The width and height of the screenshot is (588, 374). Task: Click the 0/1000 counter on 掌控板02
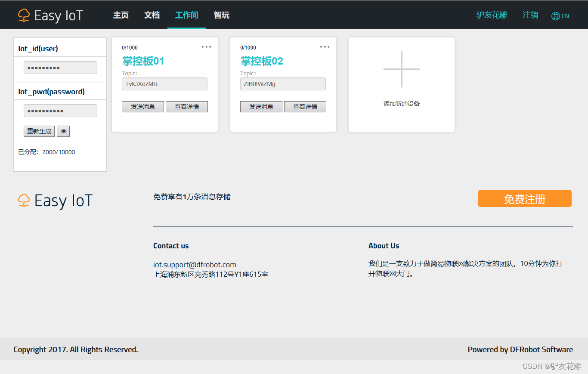(x=248, y=48)
